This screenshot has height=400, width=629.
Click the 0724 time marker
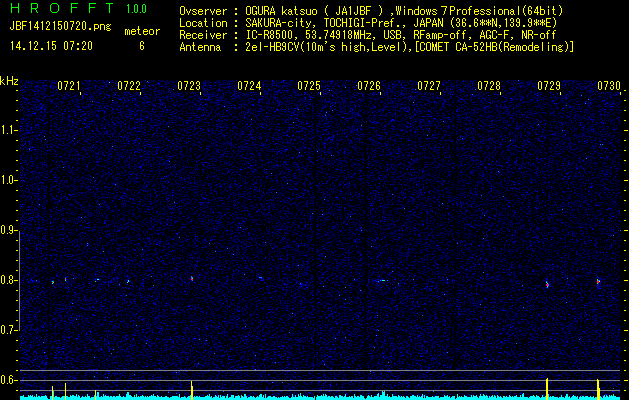(249, 86)
